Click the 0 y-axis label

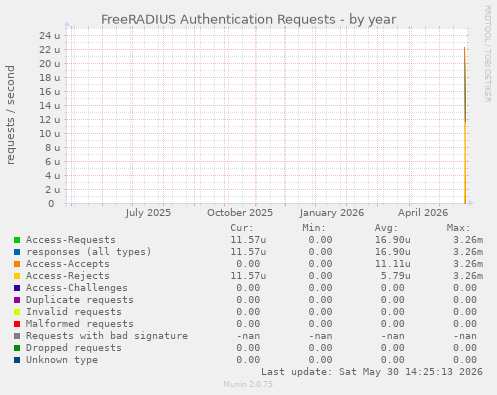click(x=51, y=204)
